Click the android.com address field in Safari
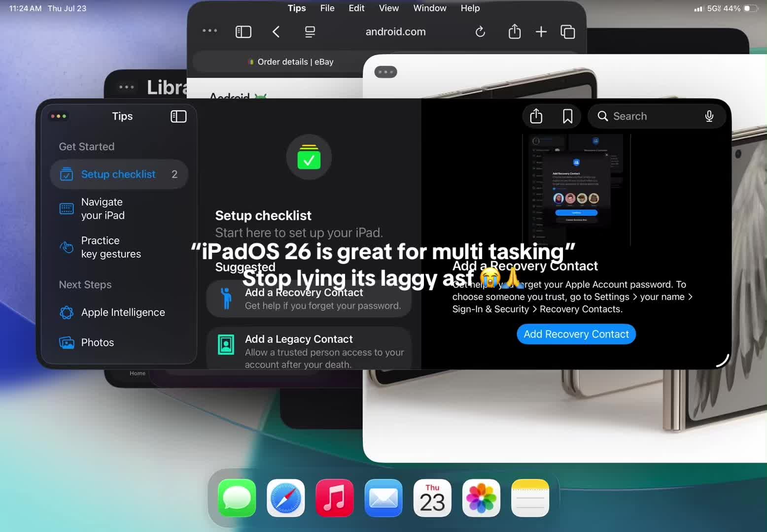 pyautogui.click(x=395, y=32)
